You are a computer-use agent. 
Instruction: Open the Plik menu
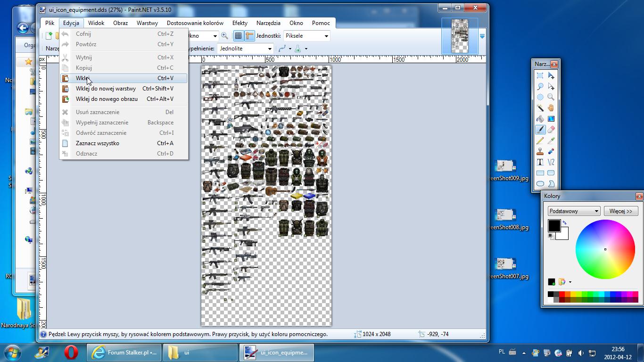[x=50, y=23]
